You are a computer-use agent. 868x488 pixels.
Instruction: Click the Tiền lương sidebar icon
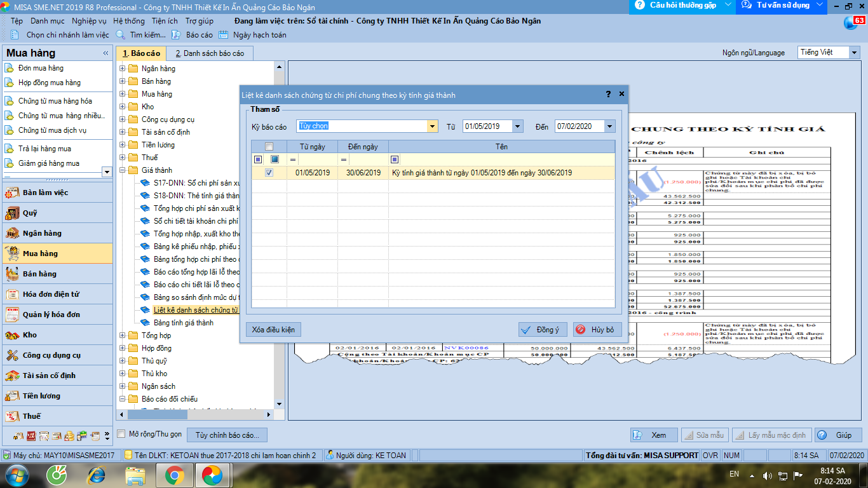point(12,396)
